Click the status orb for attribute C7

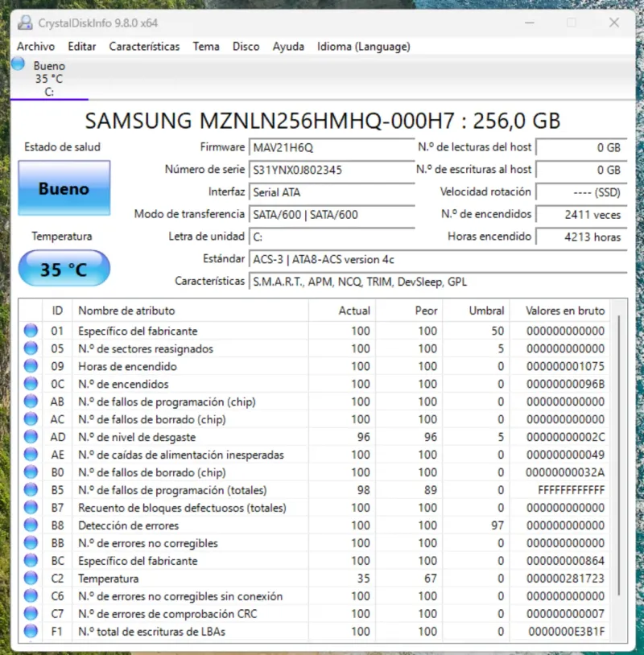click(x=31, y=613)
